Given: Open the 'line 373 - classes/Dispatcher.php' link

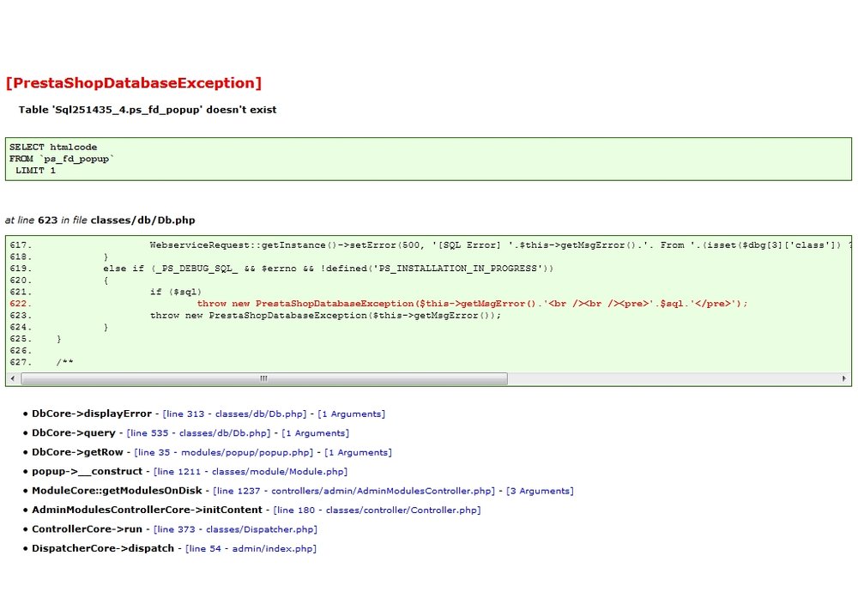Looking at the screenshot, I should [x=235, y=529].
